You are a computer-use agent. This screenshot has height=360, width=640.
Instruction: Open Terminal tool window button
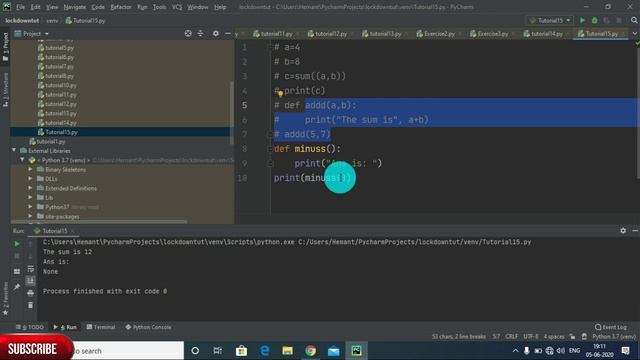pos(101,327)
